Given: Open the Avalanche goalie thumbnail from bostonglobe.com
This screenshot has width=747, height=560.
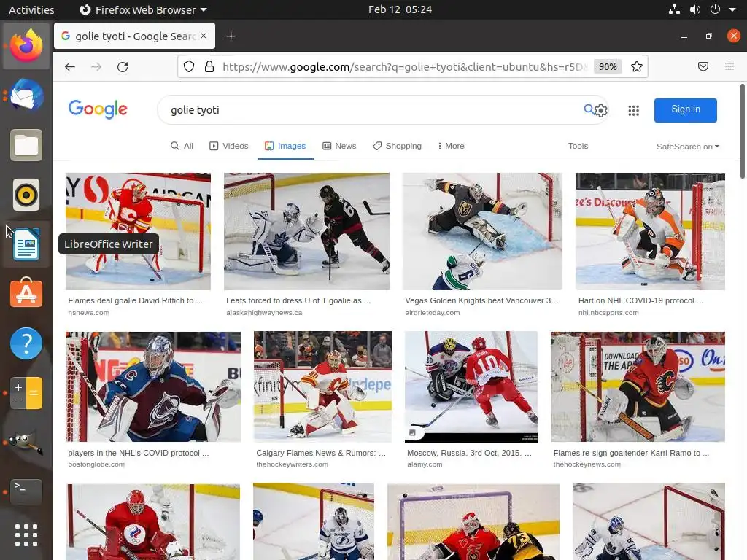Looking at the screenshot, I should tap(153, 386).
